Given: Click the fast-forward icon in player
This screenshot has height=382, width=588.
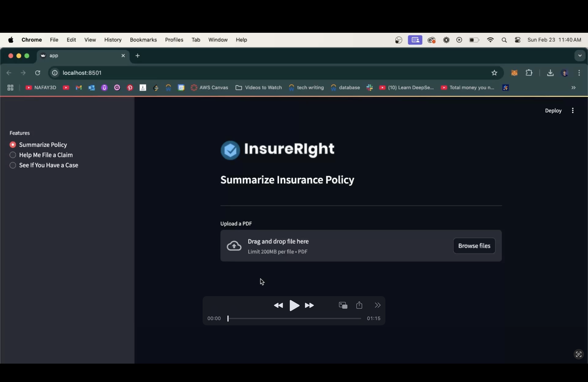Looking at the screenshot, I should [309, 306].
